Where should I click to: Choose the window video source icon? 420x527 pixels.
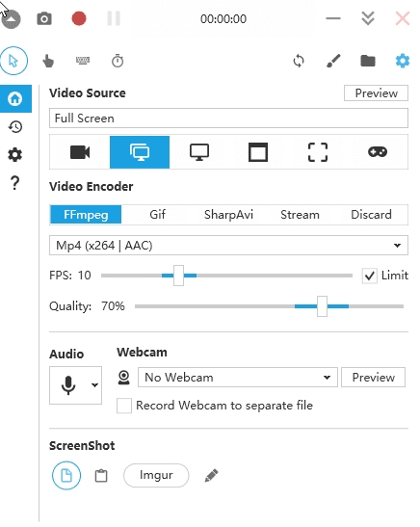pos(258,152)
